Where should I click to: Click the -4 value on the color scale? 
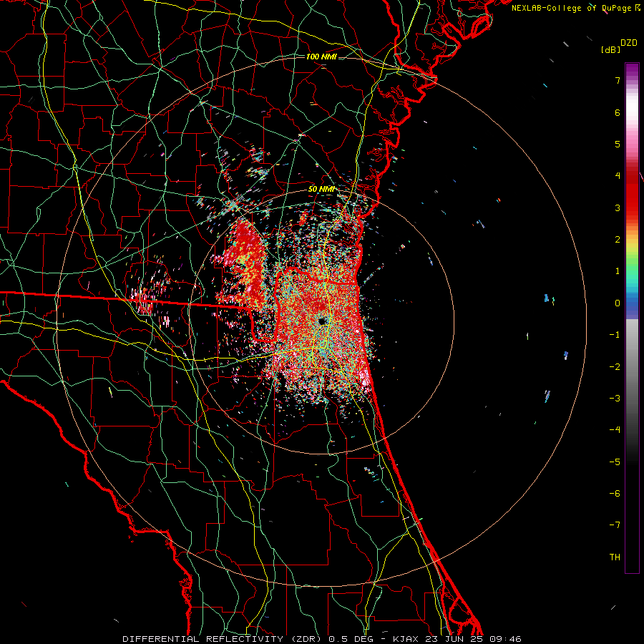[615, 429]
